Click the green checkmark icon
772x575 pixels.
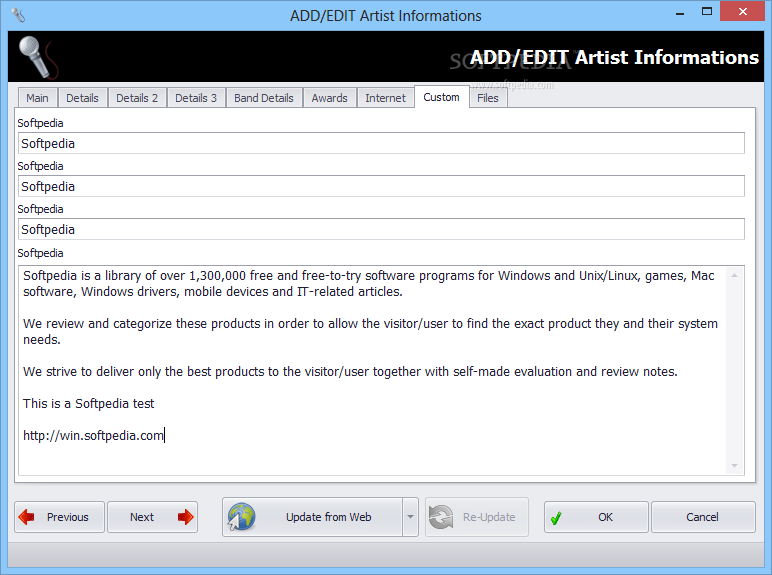point(556,518)
